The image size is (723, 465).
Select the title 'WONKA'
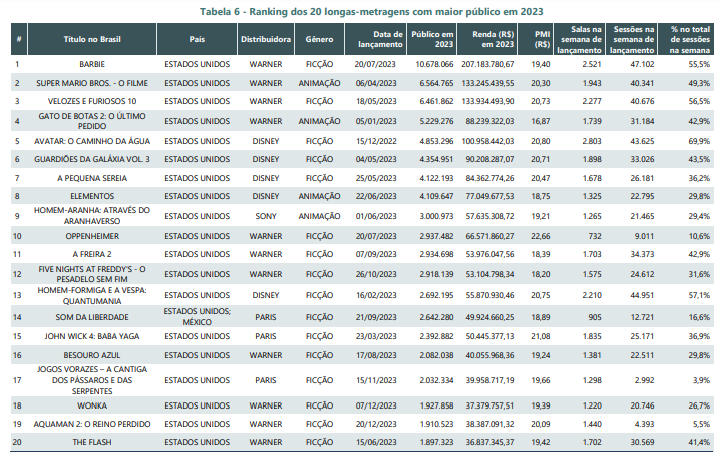pyautogui.click(x=92, y=406)
